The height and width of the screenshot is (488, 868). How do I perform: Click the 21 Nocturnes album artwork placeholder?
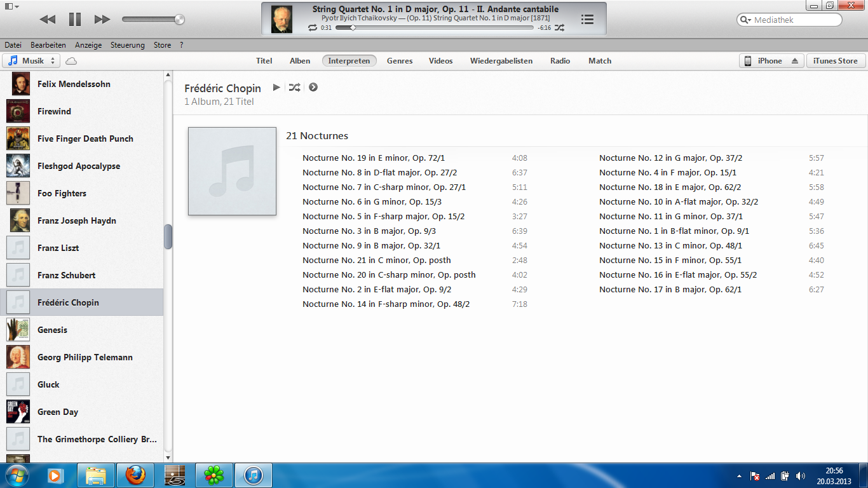coord(232,171)
